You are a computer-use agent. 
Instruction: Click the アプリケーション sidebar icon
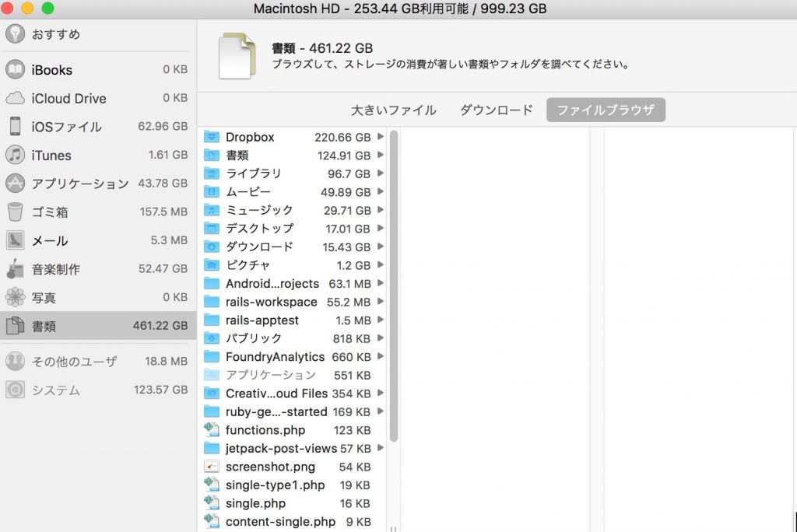point(16,184)
